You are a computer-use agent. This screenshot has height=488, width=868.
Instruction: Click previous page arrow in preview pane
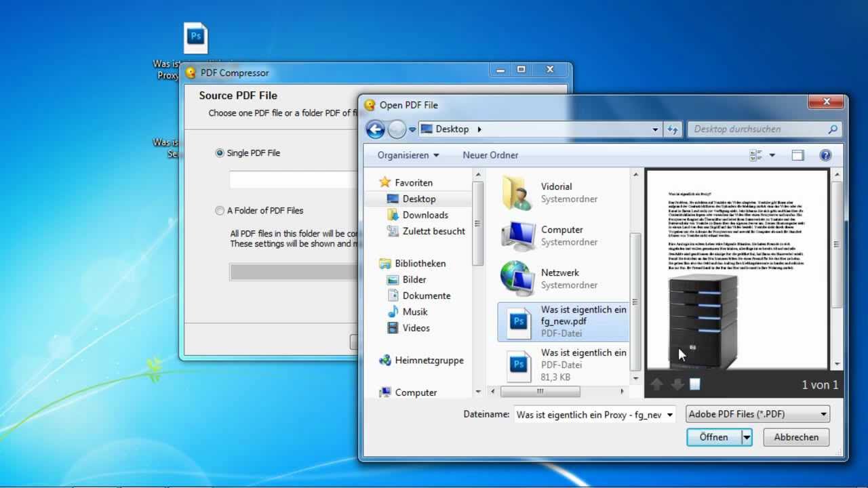(x=656, y=384)
